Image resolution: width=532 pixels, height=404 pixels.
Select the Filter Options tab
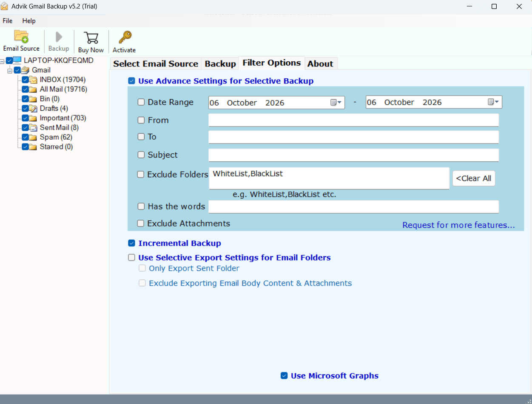pos(272,63)
